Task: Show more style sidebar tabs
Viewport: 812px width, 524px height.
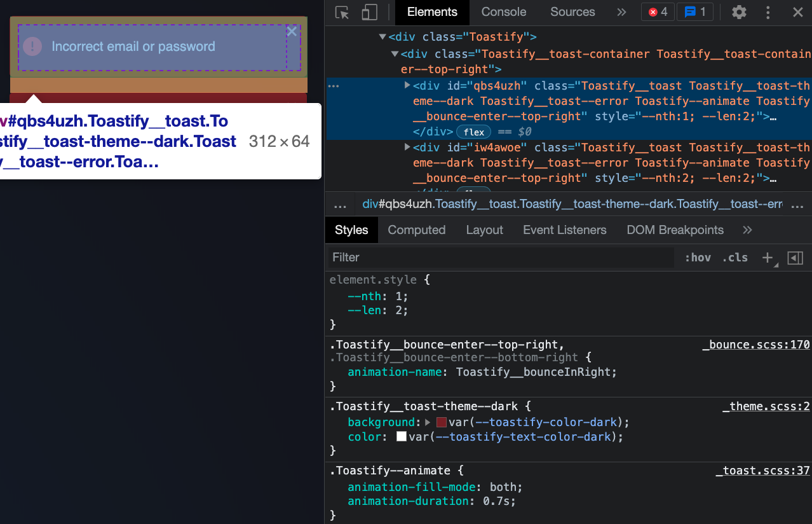Action: (x=747, y=230)
